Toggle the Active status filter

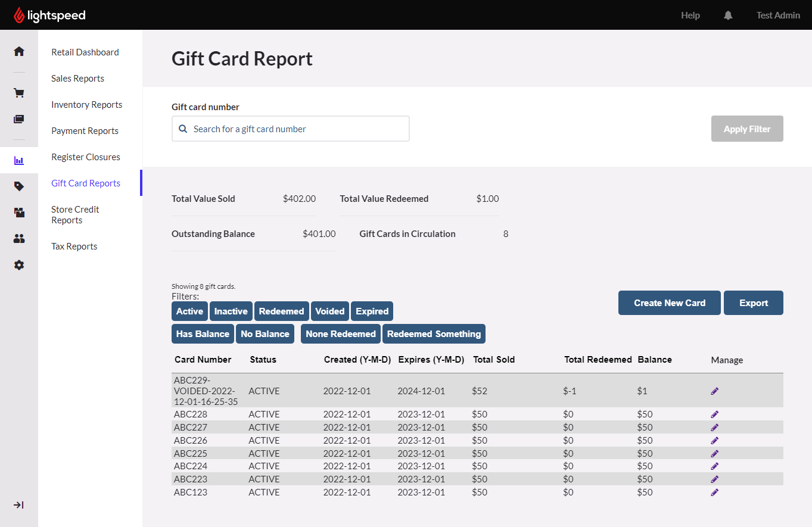[189, 311]
